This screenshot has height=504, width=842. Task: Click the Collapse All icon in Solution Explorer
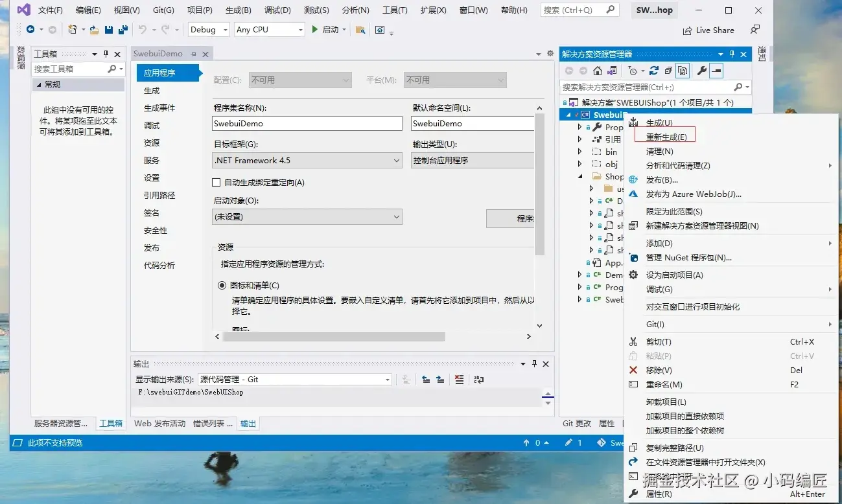point(668,71)
